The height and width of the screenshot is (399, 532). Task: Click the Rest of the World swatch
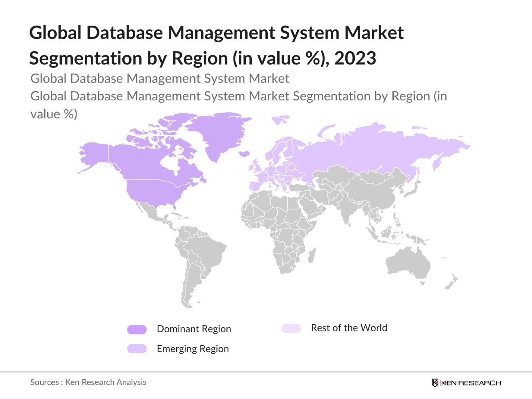[291, 328]
